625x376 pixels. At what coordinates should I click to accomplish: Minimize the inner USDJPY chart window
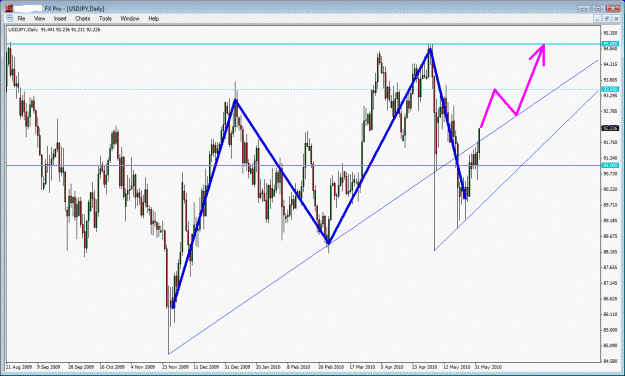click(597, 18)
